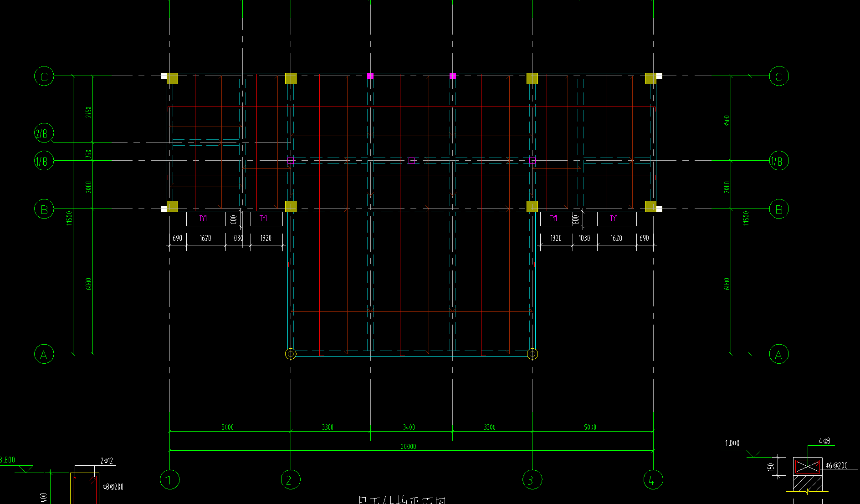The image size is (860, 504).
Task: Select the yellow column at grid B-3
Action: coord(532,206)
